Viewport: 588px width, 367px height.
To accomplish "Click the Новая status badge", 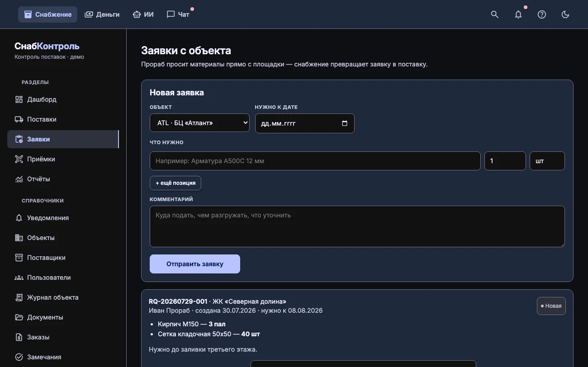I will 551,306.
